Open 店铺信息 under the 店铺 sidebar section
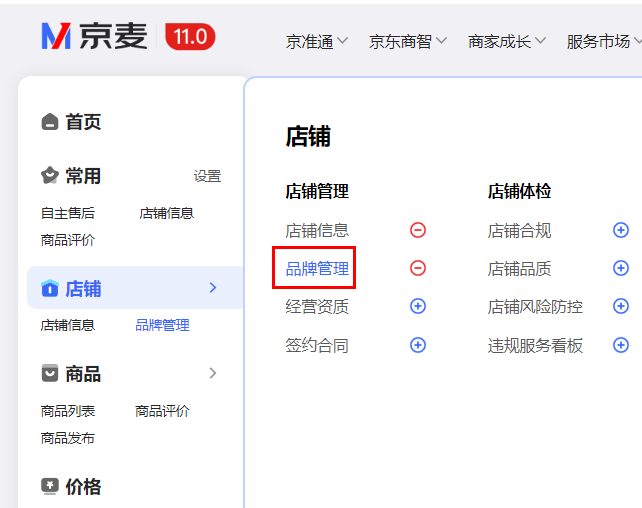This screenshot has width=642, height=508. click(x=68, y=325)
